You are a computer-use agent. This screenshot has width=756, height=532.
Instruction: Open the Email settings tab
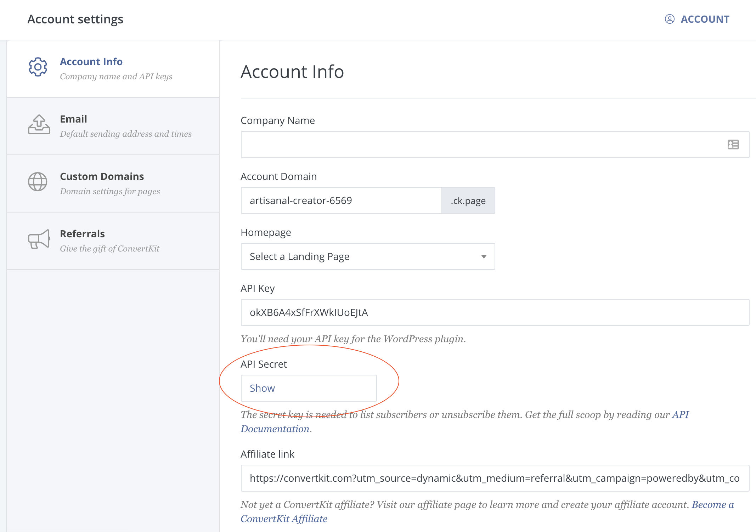pyautogui.click(x=113, y=126)
